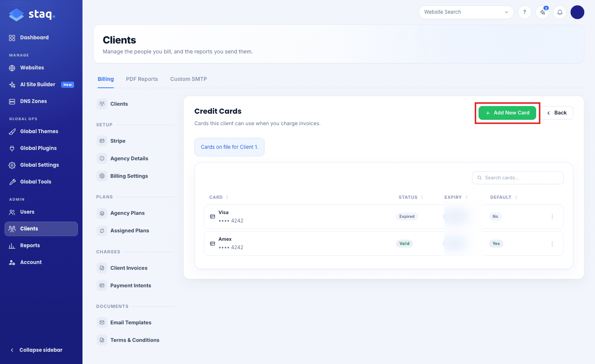
Task: Switch to the Billing tab
Action: pos(106,79)
